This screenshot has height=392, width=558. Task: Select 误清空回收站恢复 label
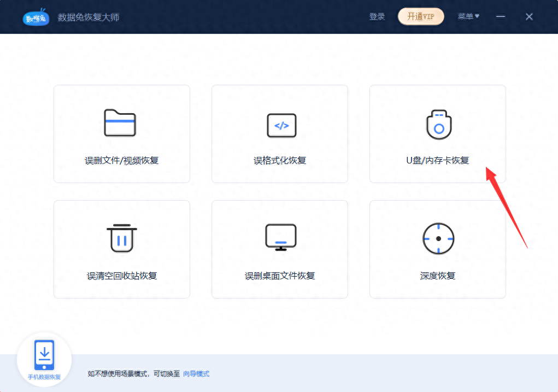[122, 276]
